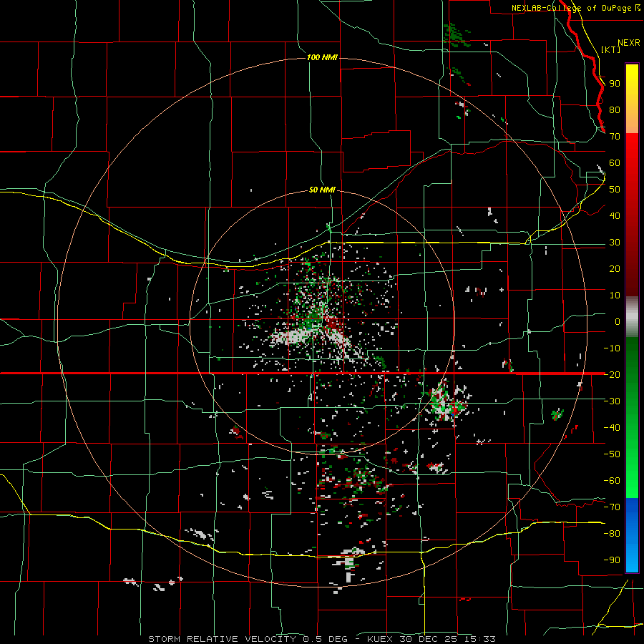This screenshot has height=644, width=644.
Task: Click the -90 value on the color scale
Action: [x=612, y=560]
